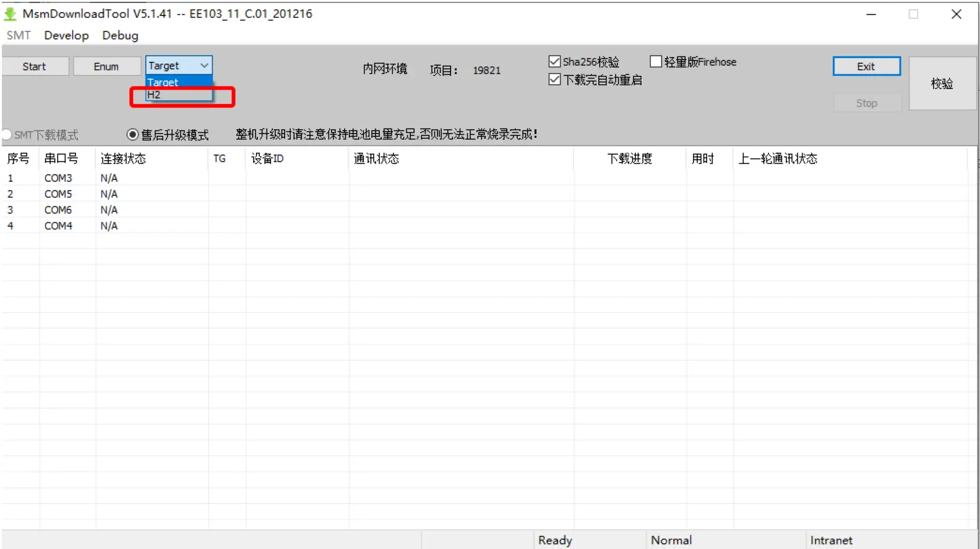Select the COM5 row
Screen dimensions: 980x549
point(484,194)
